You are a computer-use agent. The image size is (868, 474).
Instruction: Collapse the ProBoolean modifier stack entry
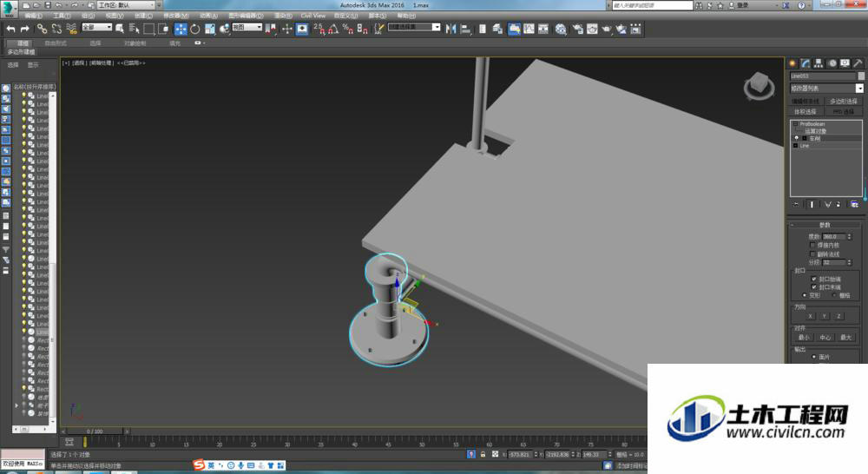pos(795,124)
